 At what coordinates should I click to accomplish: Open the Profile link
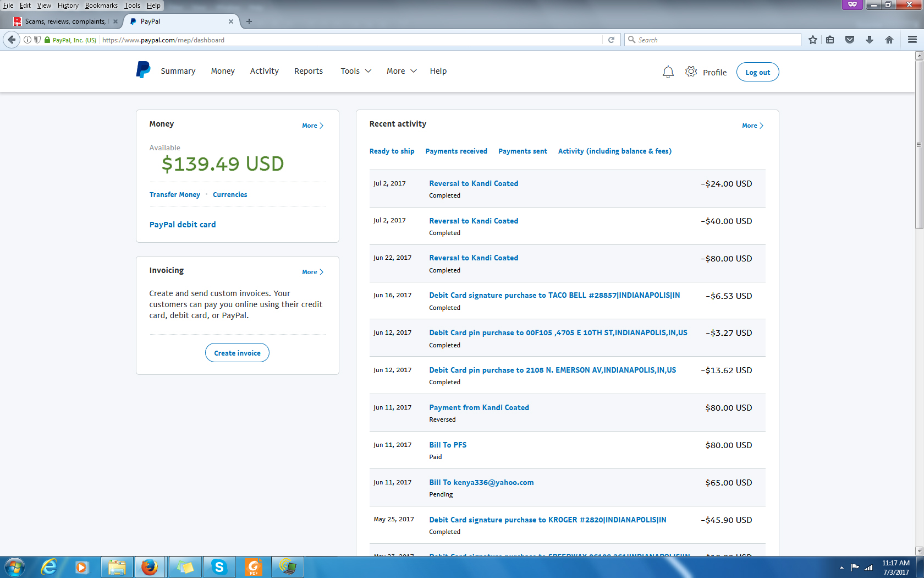coord(714,73)
